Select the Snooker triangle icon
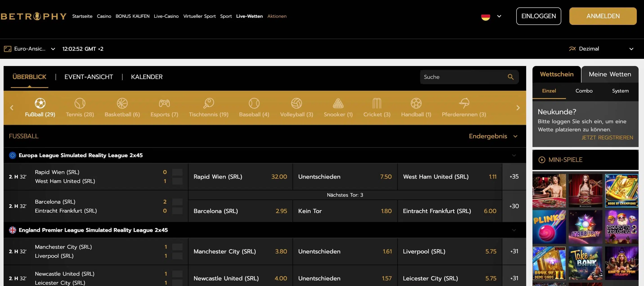 (338, 103)
